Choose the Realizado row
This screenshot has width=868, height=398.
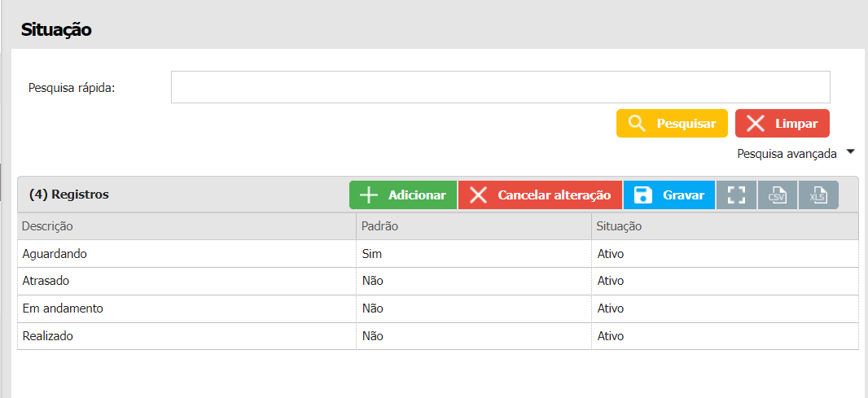(50, 337)
